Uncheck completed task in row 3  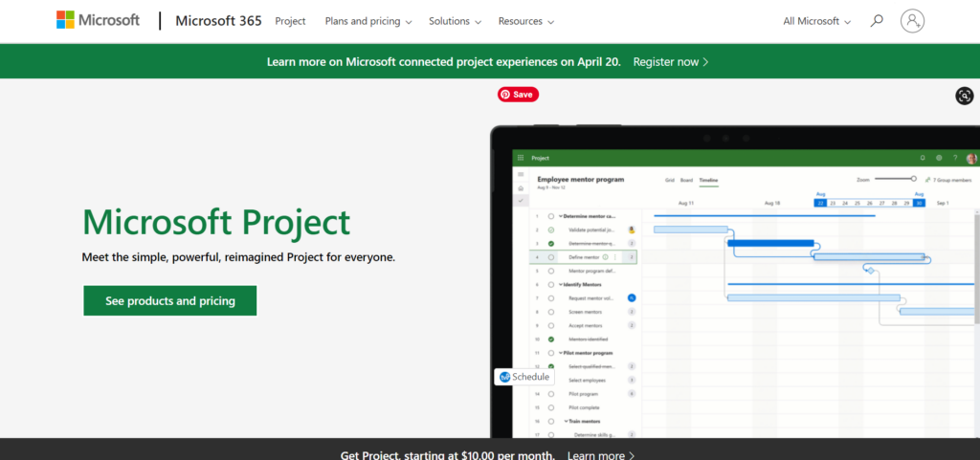(x=550, y=244)
